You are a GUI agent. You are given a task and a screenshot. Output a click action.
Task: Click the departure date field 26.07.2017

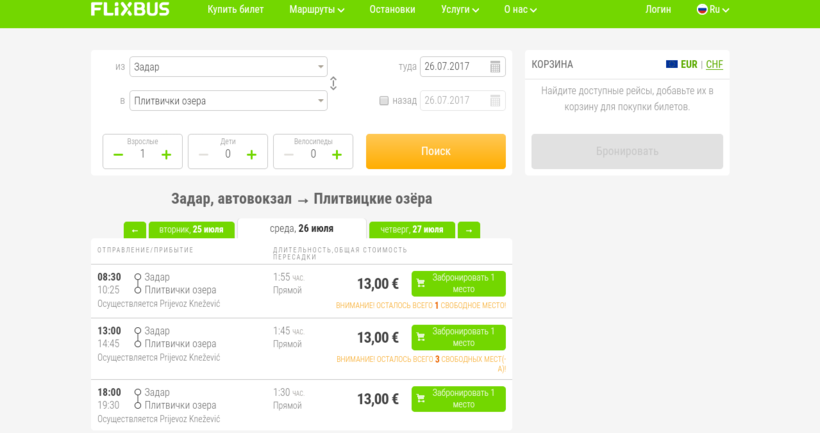coord(453,67)
